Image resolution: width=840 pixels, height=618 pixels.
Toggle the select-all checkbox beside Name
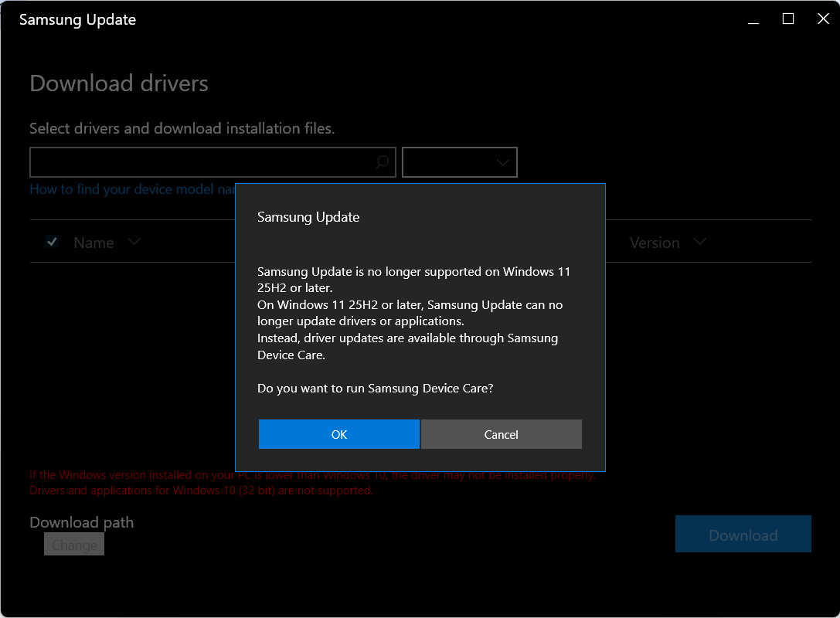pos(52,242)
